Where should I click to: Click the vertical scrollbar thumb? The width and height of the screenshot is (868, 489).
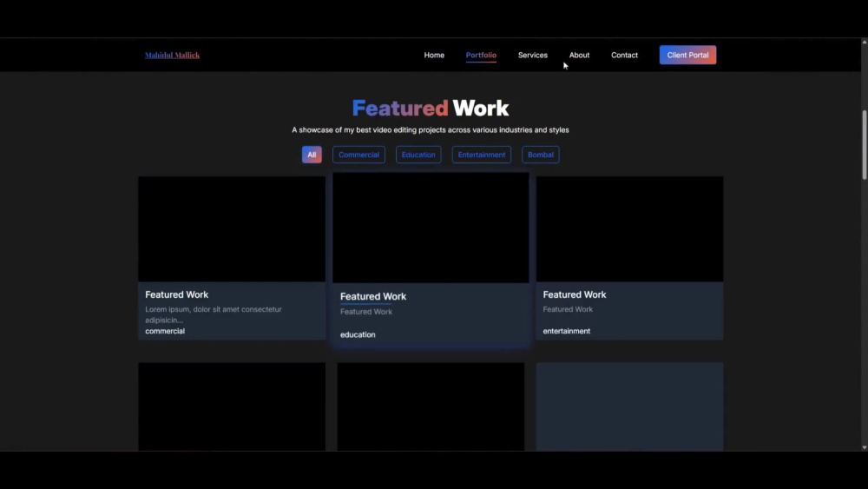(x=865, y=145)
